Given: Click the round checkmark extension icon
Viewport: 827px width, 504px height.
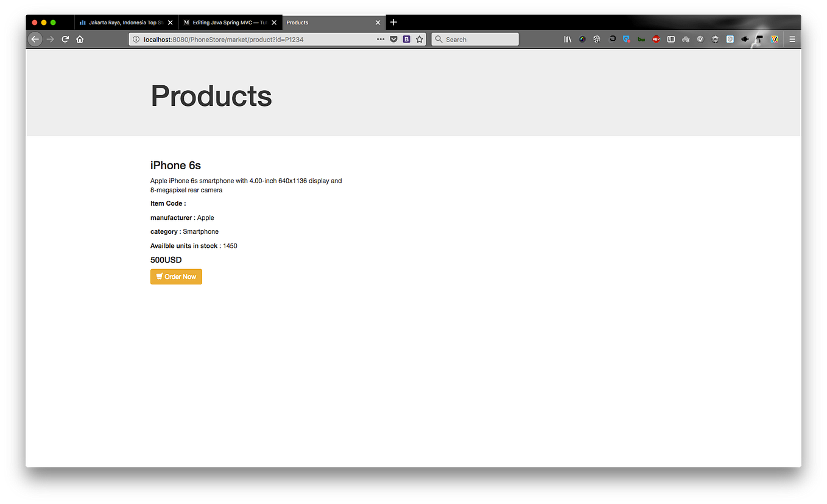Looking at the screenshot, I should point(700,39).
